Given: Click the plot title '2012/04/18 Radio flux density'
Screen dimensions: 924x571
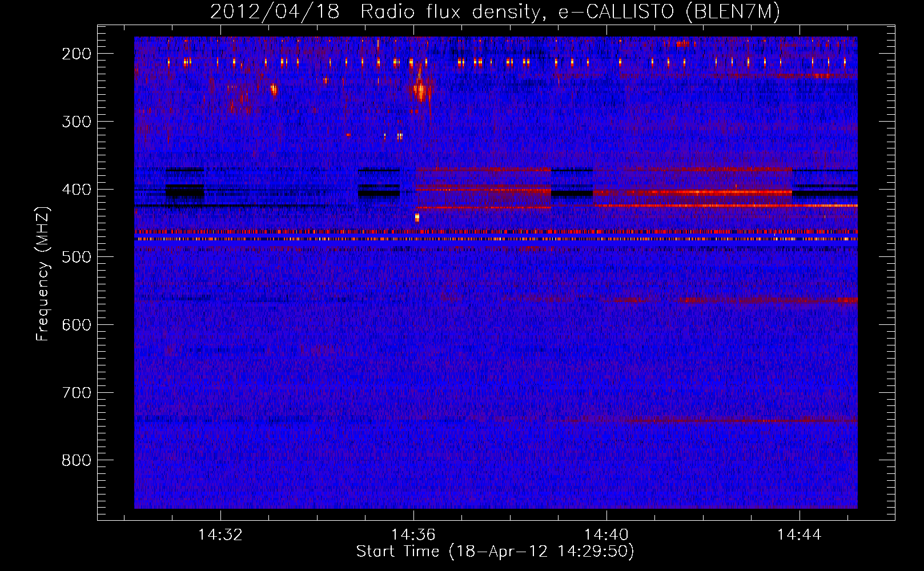Looking at the screenshot, I should 375,12.
